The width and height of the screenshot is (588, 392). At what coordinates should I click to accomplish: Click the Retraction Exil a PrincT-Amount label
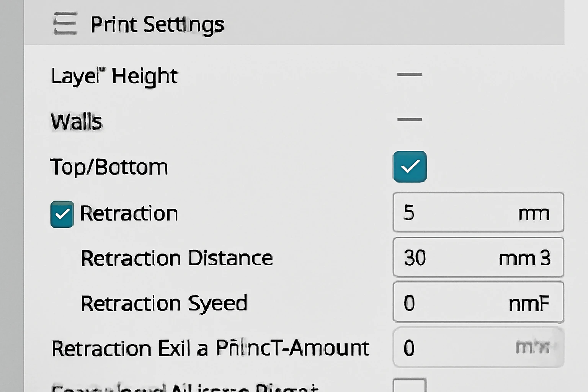click(x=210, y=348)
